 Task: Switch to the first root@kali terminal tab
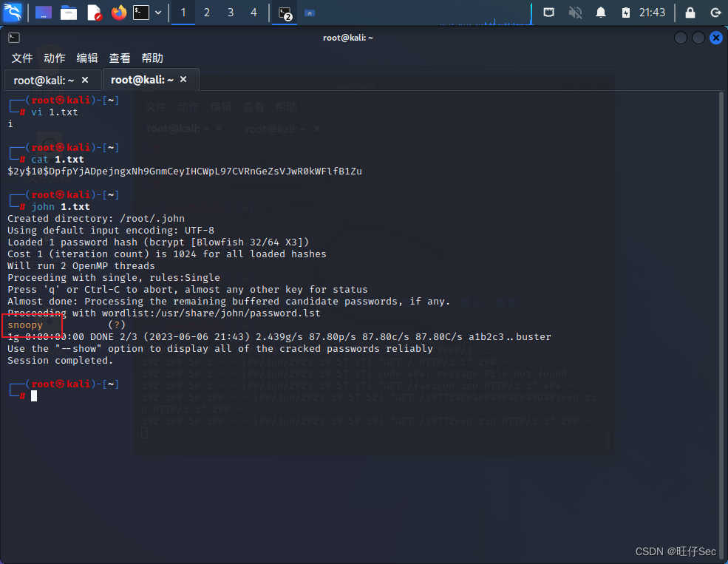point(44,81)
